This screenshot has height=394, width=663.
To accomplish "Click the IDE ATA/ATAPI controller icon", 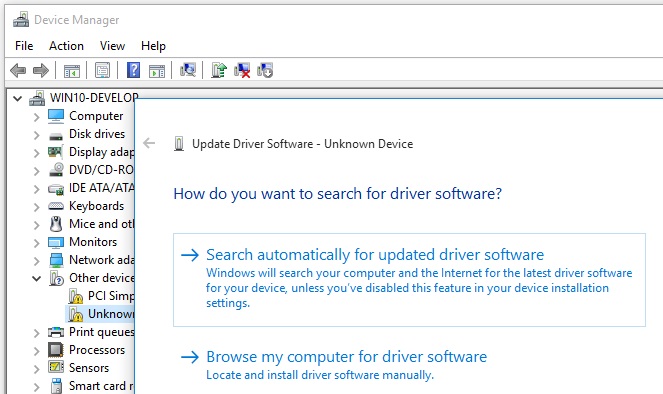I will [56, 189].
